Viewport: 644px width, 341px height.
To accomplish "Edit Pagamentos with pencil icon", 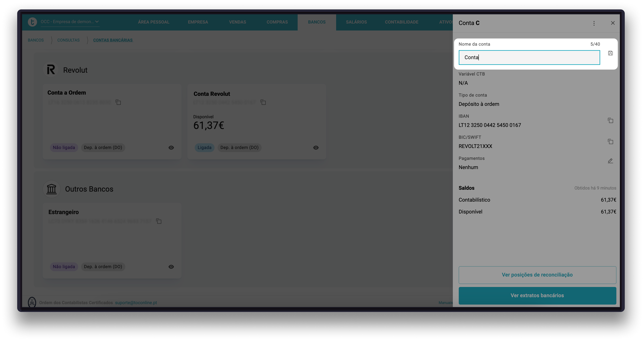I will click(610, 161).
